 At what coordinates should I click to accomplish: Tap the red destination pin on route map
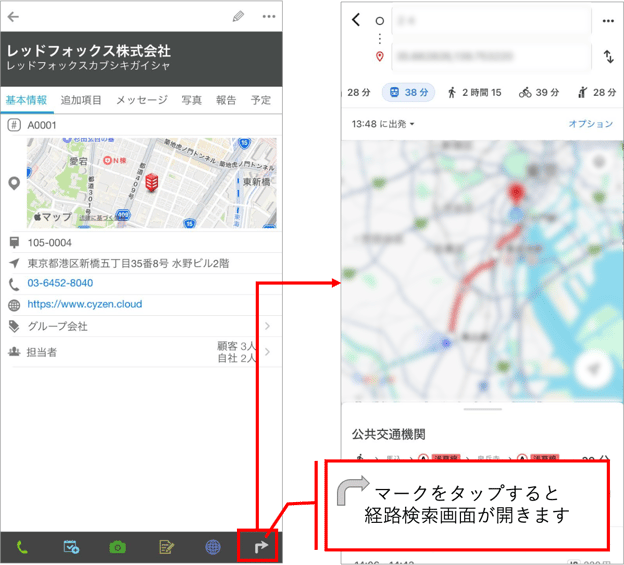(516, 193)
